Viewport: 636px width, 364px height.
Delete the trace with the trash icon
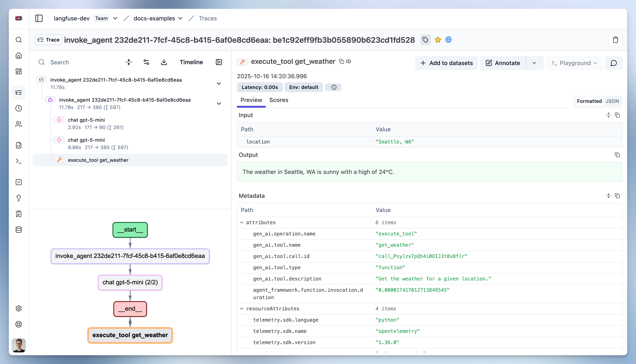tap(616, 40)
